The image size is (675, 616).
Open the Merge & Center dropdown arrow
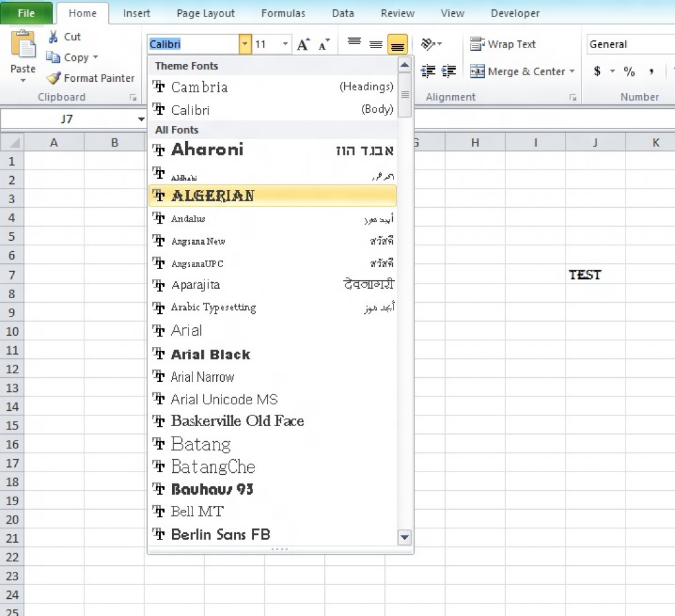click(x=572, y=71)
